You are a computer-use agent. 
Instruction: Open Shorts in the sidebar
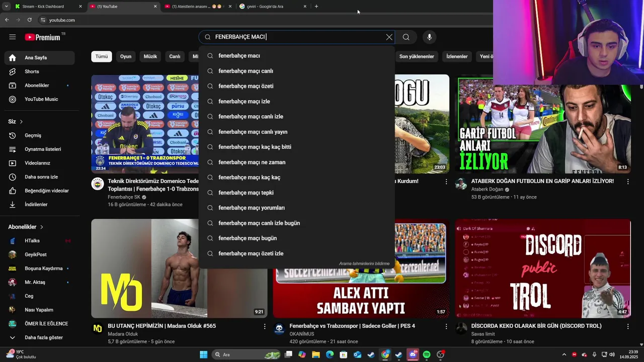point(40,71)
